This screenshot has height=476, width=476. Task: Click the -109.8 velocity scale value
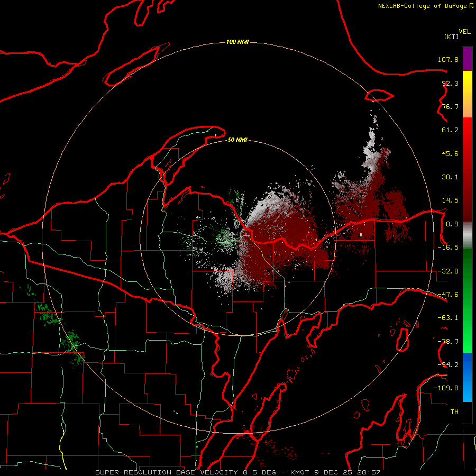coord(446,388)
